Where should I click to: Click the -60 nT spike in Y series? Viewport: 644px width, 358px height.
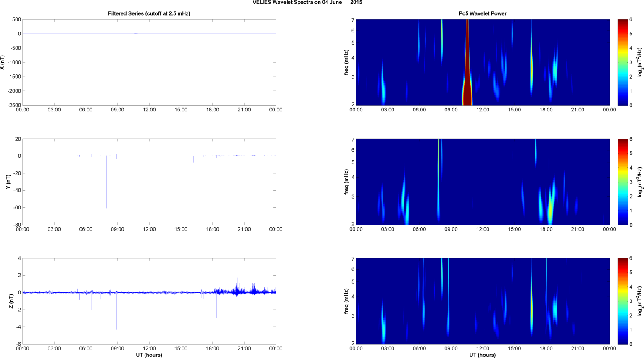[x=106, y=182]
